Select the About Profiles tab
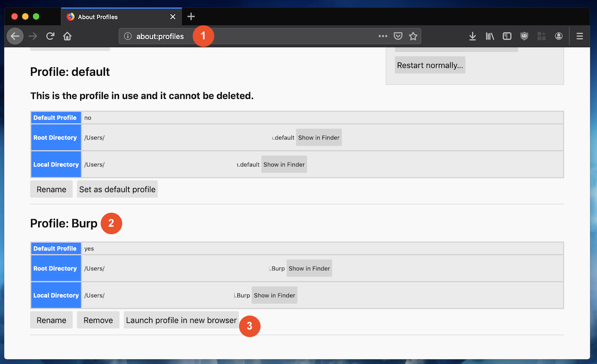The image size is (597, 364). [122, 17]
